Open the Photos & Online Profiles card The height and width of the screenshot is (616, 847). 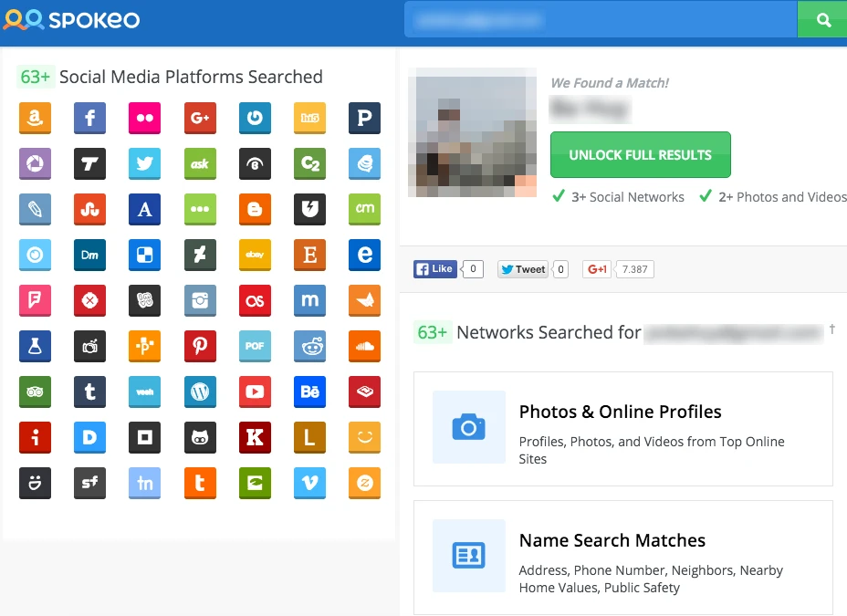click(x=622, y=428)
